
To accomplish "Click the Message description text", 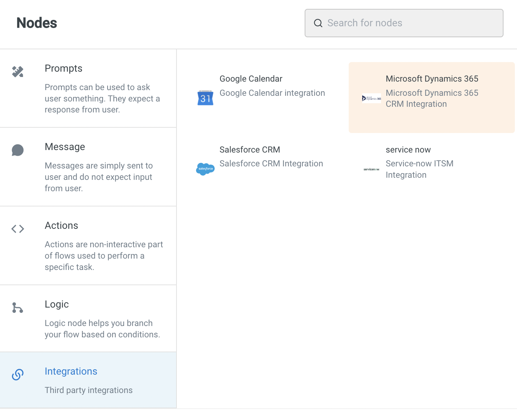I will [99, 177].
